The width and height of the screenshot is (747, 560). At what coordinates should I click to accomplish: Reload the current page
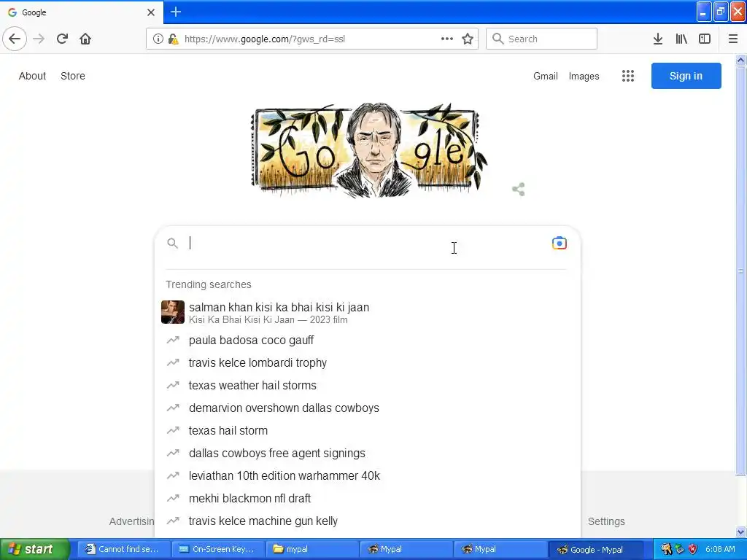(x=62, y=39)
